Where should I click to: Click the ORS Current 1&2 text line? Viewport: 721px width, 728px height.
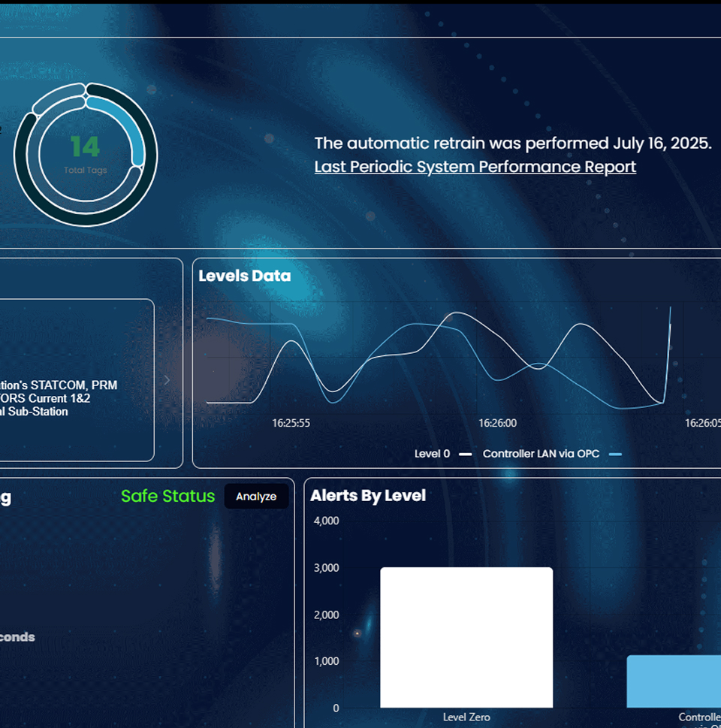click(45, 398)
